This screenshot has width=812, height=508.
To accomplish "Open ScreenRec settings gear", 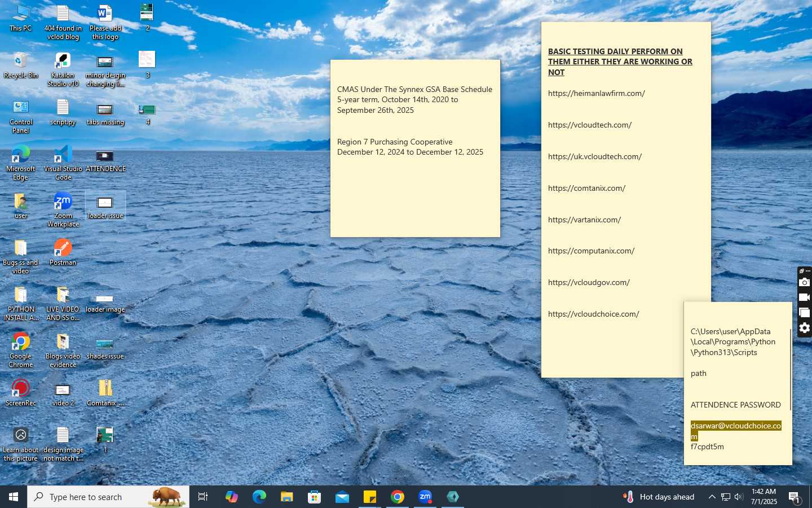I will tap(805, 328).
